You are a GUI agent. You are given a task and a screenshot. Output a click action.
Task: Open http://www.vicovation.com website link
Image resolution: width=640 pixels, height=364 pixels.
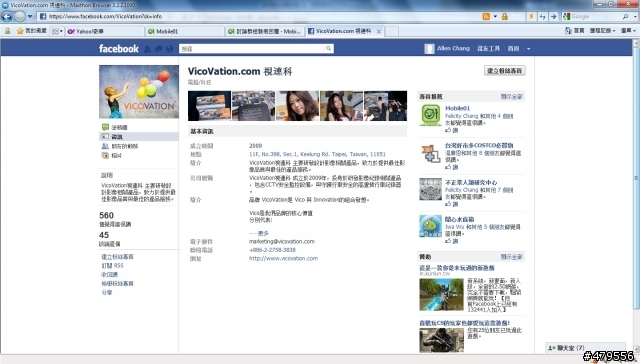coord(283,258)
